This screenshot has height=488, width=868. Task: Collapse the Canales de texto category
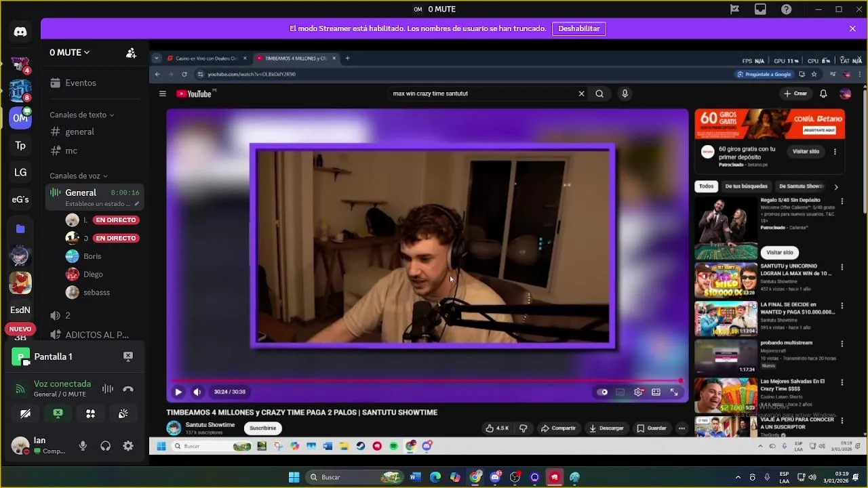pos(81,115)
